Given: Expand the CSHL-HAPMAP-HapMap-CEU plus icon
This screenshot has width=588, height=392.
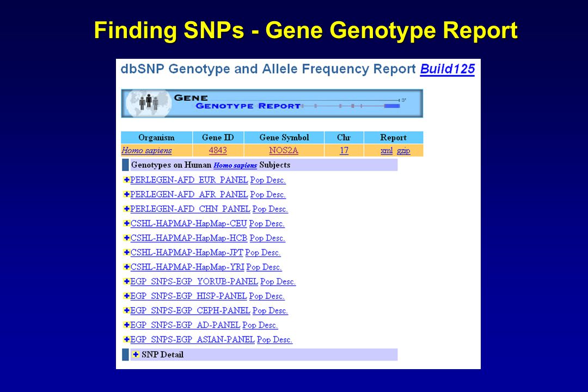Looking at the screenshot, I should point(126,223).
